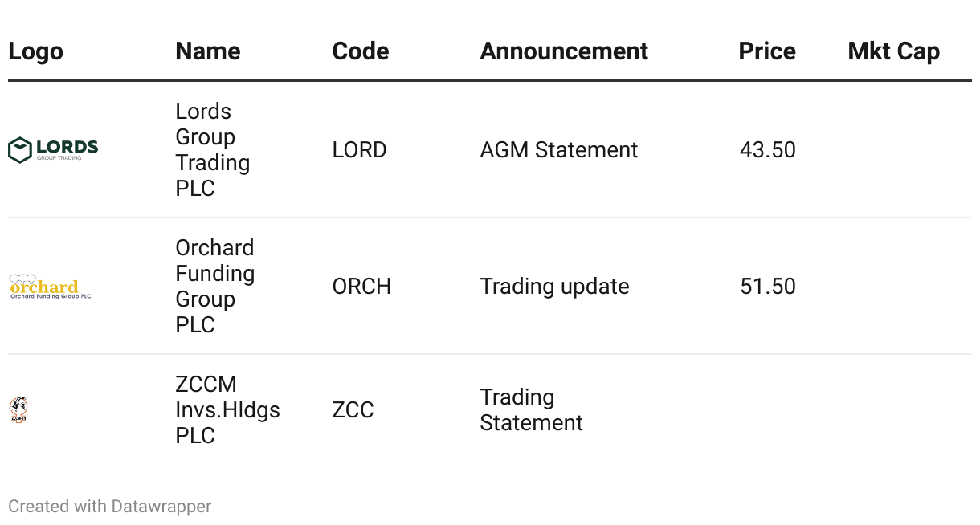Click the Price column header
Screen dimensions: 980x525
(766, 51)
